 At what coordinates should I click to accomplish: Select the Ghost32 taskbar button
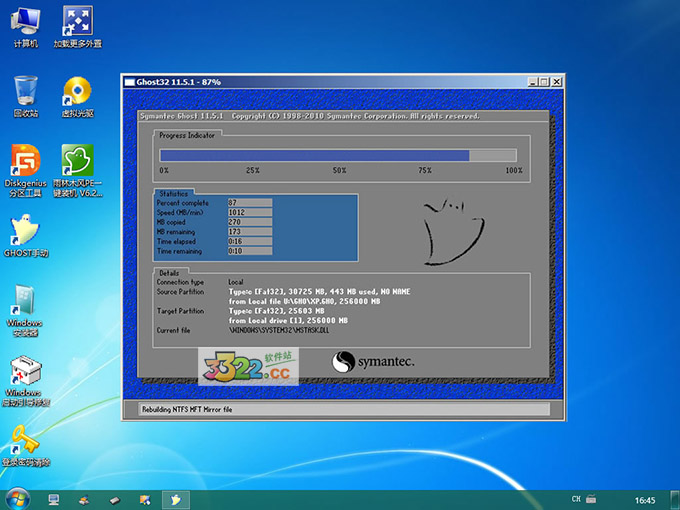[175, 498]
